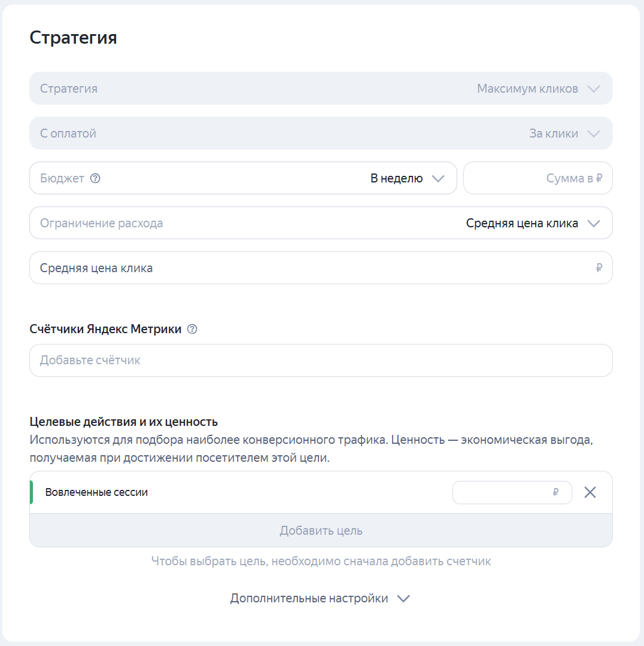The width and height of the screenshot is (644, 646).
Task: Open the budget period В неделю dropdown
Action: tap(243, 178)
